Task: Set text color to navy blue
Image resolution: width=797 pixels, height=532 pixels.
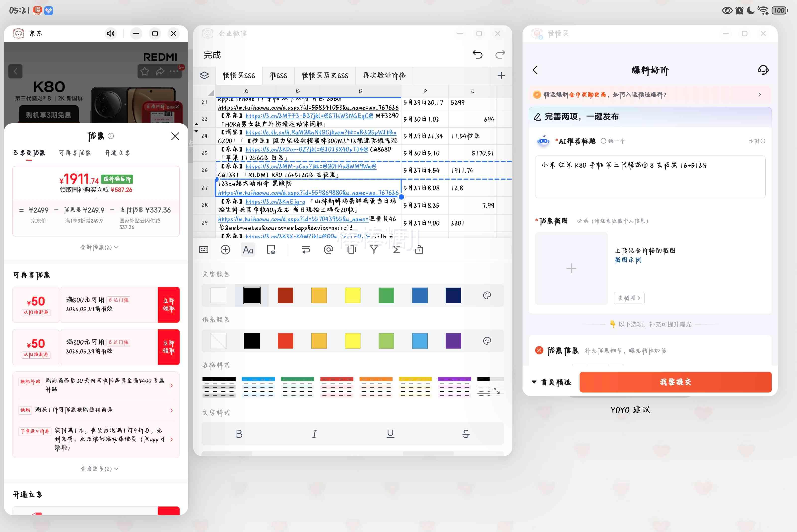Action: 453,295
